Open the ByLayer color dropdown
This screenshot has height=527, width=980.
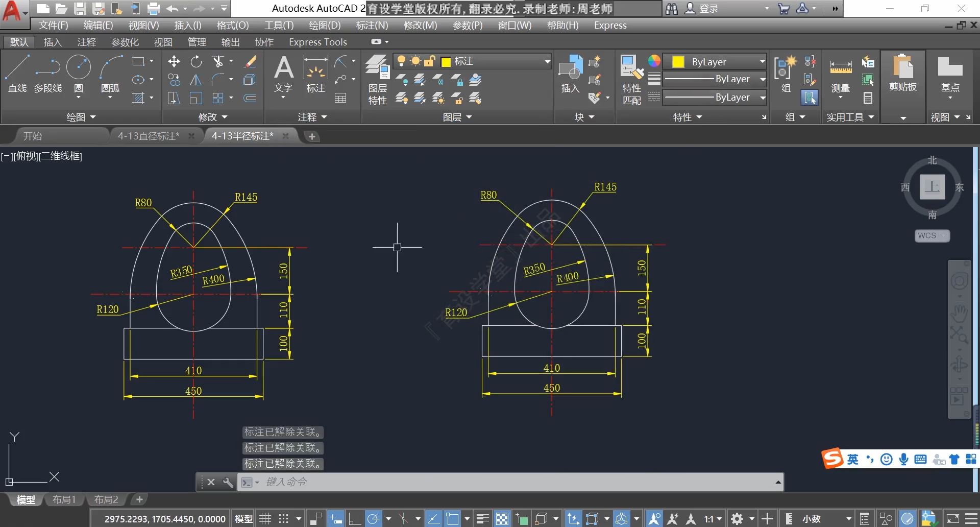click(x=715, y=62)
